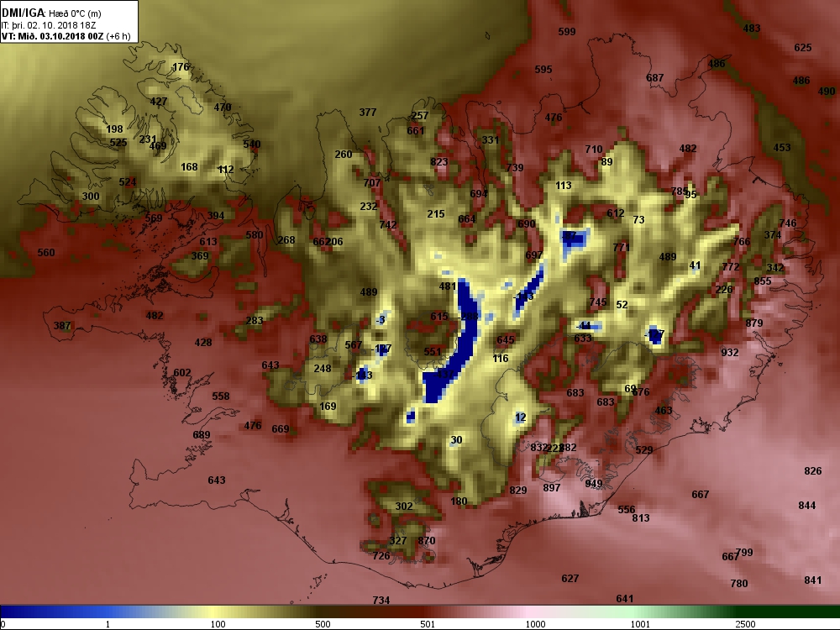840x630 pixels.
Task: Click the map value '879'
Action: click(x=754, y=323)
